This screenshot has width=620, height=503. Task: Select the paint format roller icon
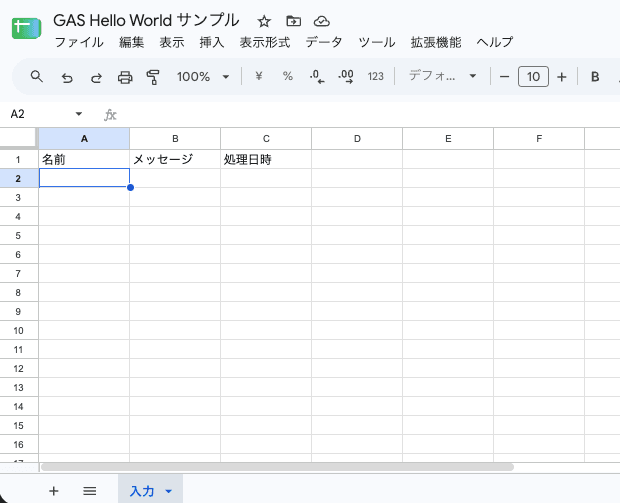(x=153, y=77)
